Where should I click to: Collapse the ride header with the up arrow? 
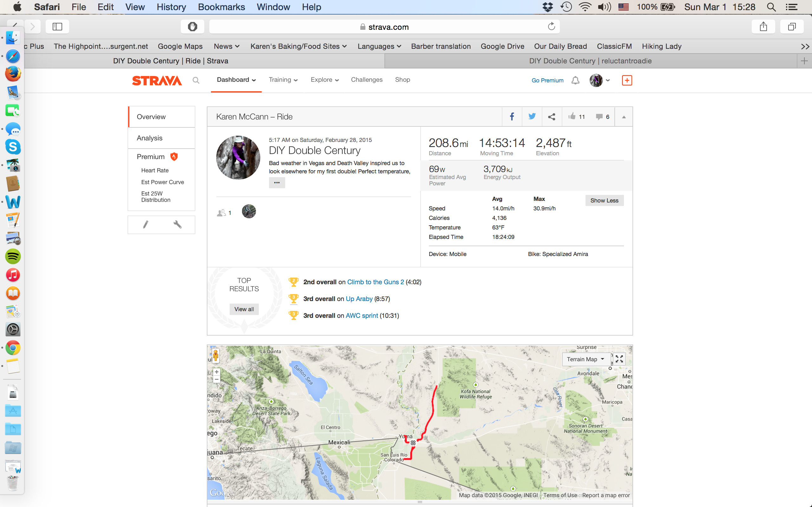click(624, 117)
